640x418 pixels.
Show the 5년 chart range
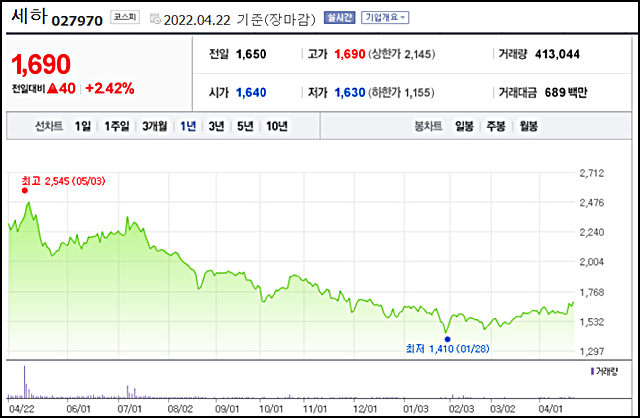pos(245,126)
